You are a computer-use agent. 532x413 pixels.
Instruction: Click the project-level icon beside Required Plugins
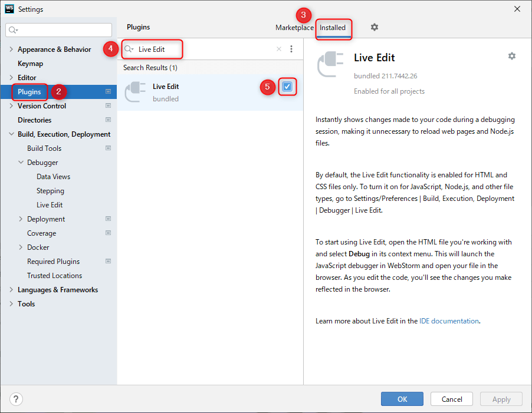point(109,261)
